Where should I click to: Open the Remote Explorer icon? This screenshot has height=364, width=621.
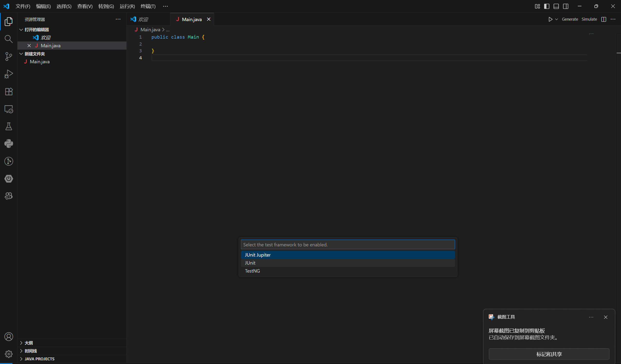pos(9,109)
